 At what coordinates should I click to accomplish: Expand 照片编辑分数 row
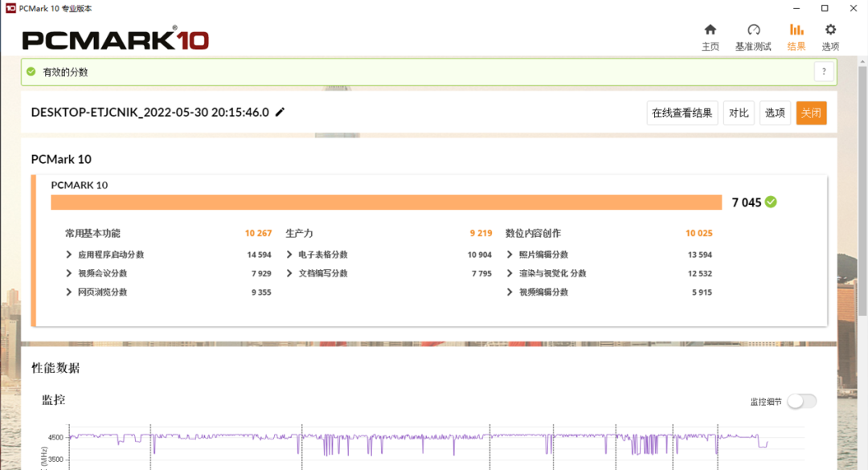510,255
